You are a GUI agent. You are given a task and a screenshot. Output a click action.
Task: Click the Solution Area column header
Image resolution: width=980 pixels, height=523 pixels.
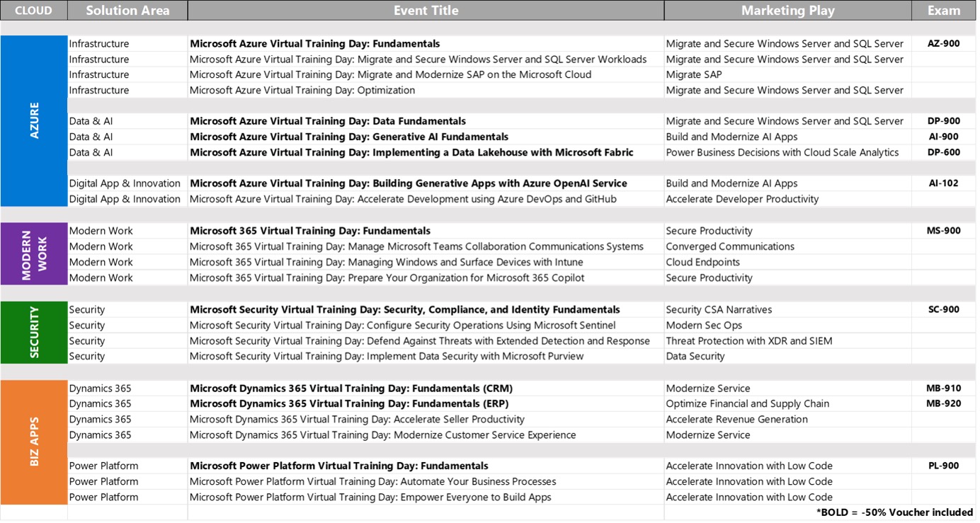127,10
